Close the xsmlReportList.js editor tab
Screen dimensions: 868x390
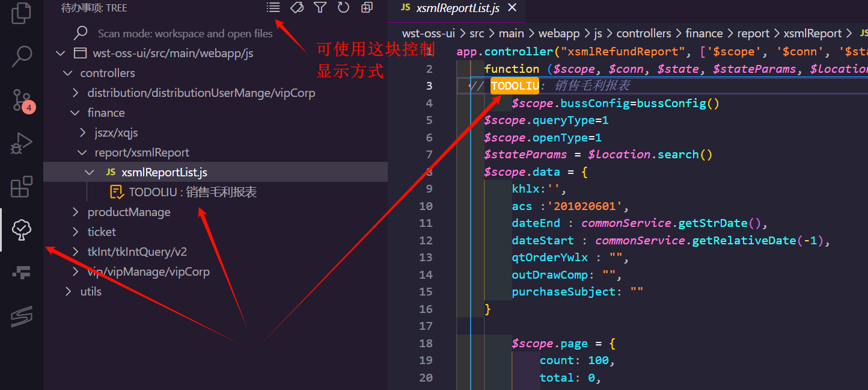[x=512, y=8]
